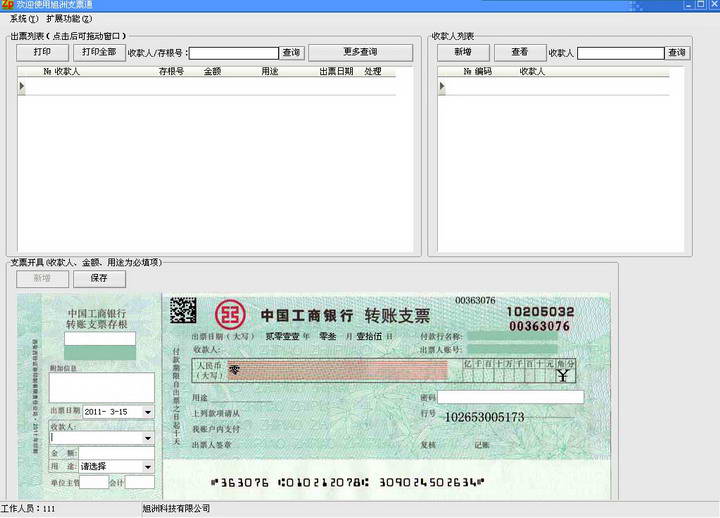The height and width of the screenshot is (518, 720).
Task: Sort by the 金额 column header
Action: pos(213,72)
